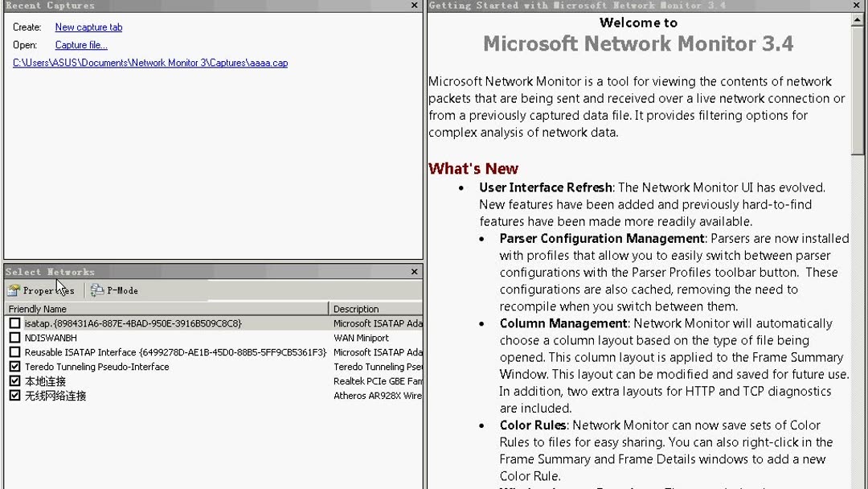Close the Recent Captures panel
This screenshot has width=868, height=489.
pyautogui.click(x=415, y=6)
